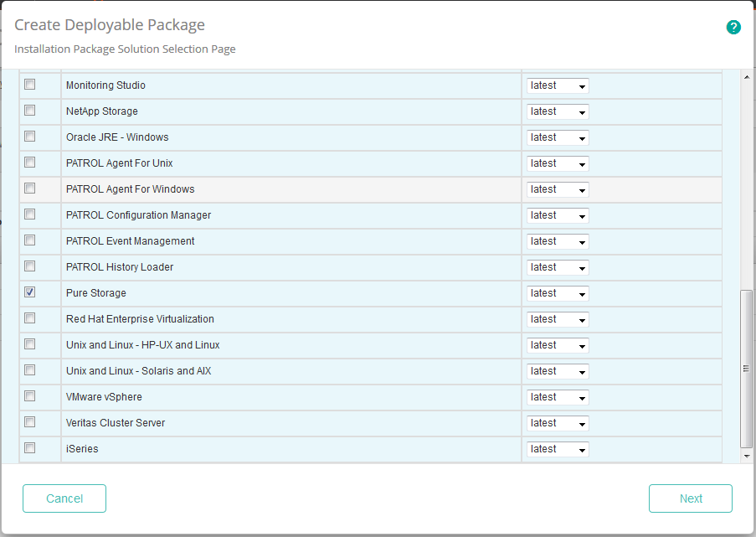Check the VMware vSphere checkbox

(29, 396)
